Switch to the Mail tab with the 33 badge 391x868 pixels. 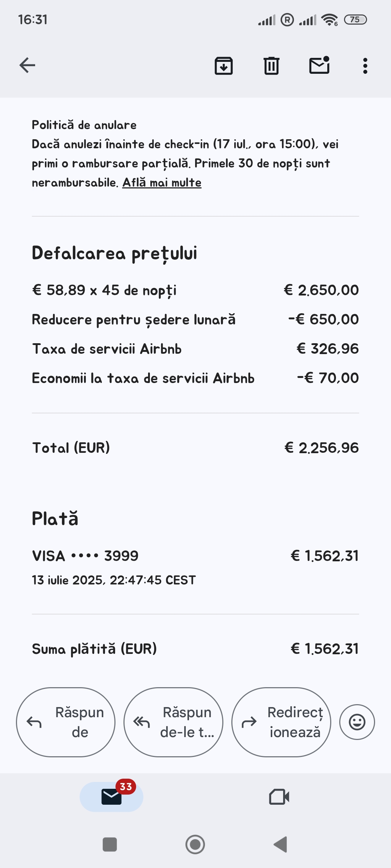tap(112, 797)
